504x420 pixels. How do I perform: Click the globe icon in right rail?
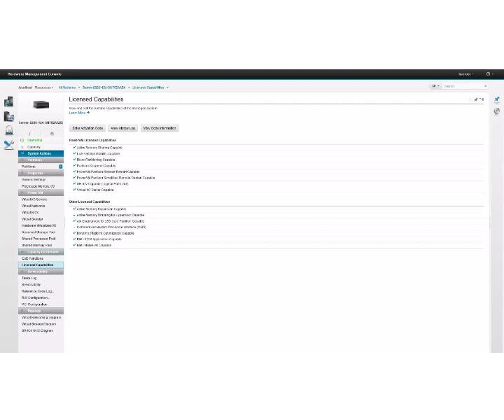coord(497,111)
